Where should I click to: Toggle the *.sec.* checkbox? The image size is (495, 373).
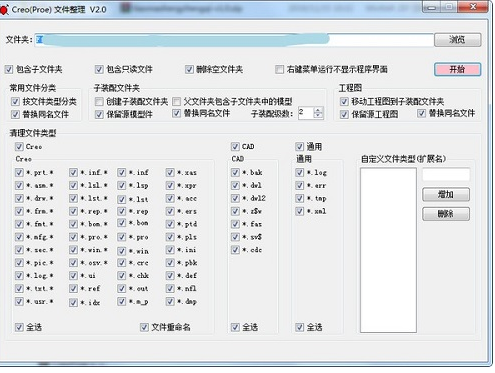click(x=19, y=250)
